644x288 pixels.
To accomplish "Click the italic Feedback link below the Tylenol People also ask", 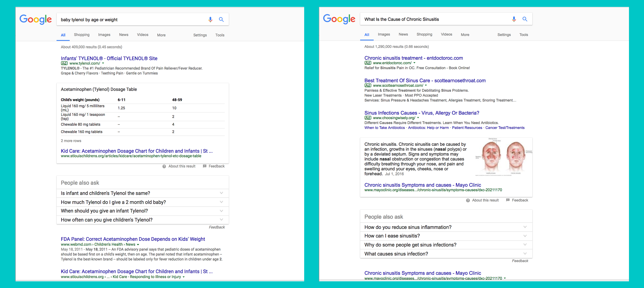I will [217, 227].
